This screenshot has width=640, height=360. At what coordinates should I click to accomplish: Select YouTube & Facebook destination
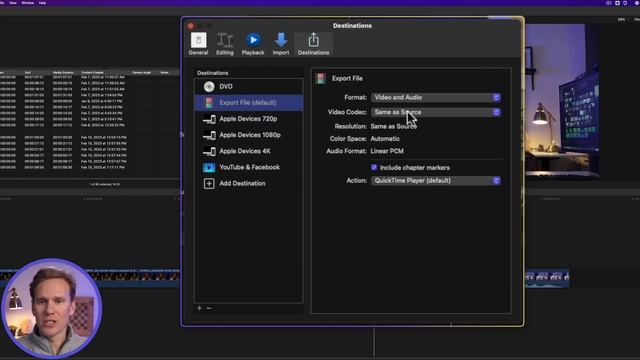coord(249,167)
